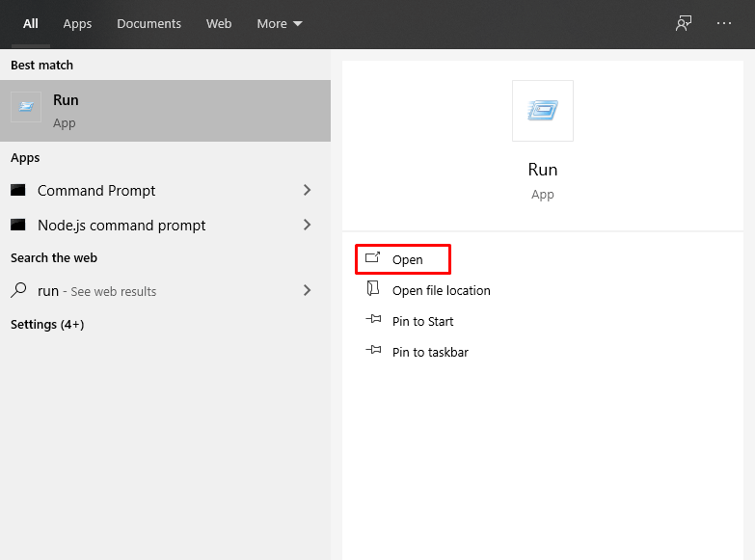
Task: Expand Node.js command prompt chevron
Action: [x=308, y=225]
